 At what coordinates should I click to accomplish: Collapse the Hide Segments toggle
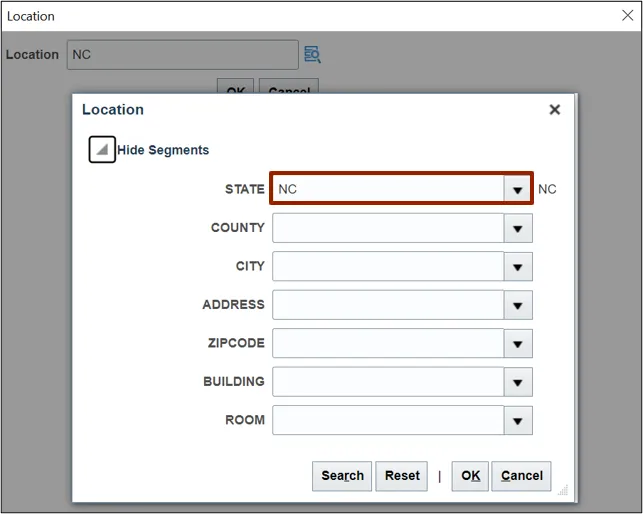point(102,150)
